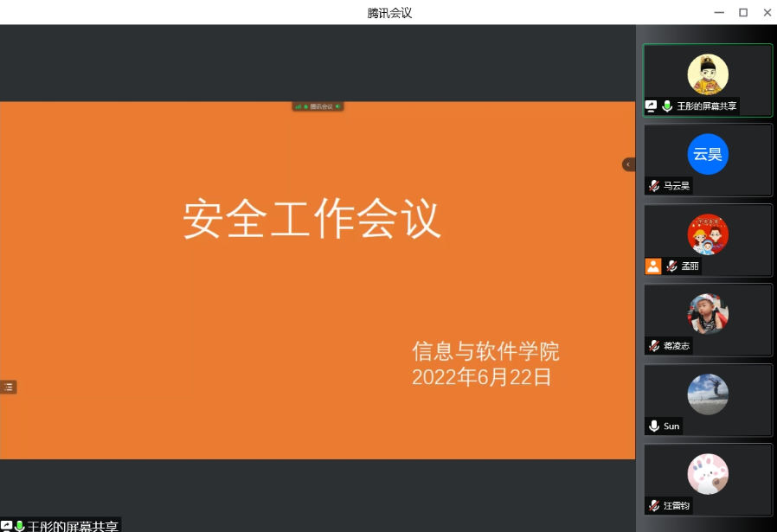777x532 pixels.
Task: Click the 腾讯会议 floating status pill
Action: [x=318, y=106]
